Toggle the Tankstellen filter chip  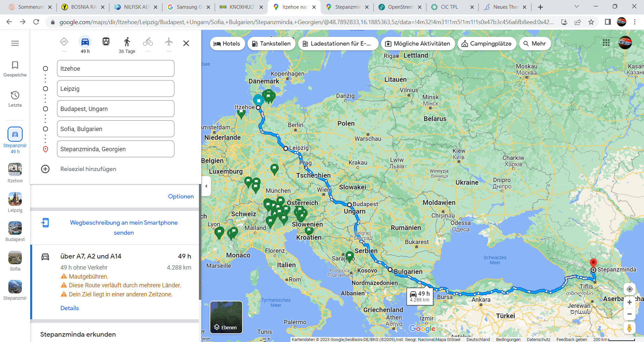coord(271,44)
